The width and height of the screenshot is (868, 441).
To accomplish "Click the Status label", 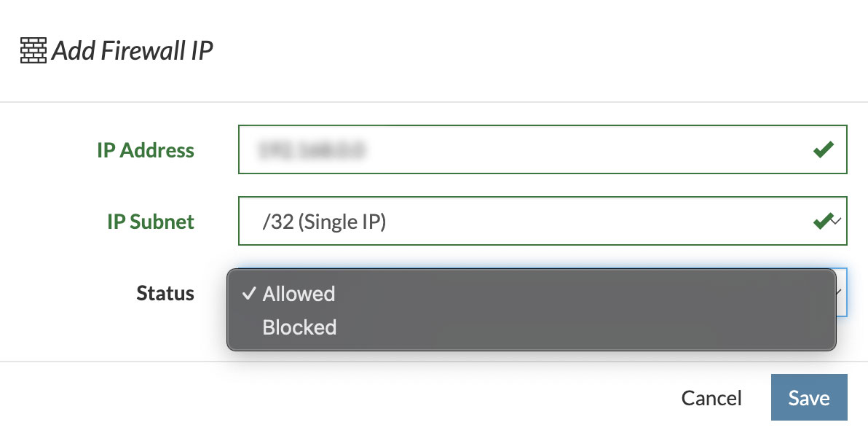I will pyautogui.click(x=165, y=293).
